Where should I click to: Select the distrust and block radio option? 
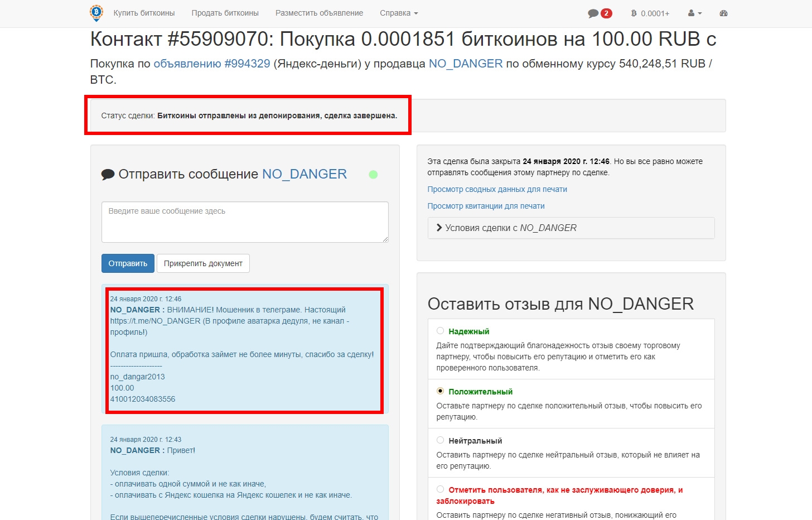(440, 489)
